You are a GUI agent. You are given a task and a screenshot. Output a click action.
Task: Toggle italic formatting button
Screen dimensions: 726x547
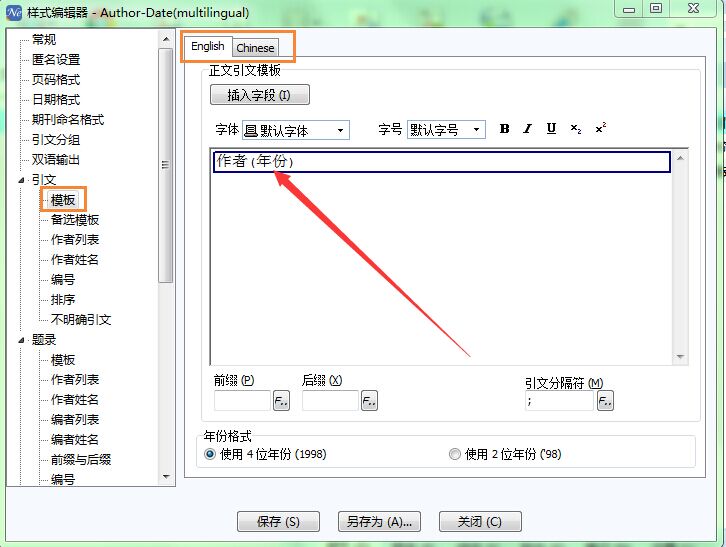tap(527, 129)
